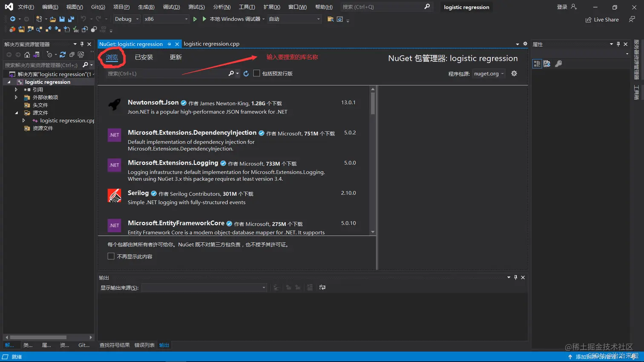The width and height of the screenshot is (644, 362).
Task: Click the navigate backward arrow icon in the toolbar
Action: point(13,19)
